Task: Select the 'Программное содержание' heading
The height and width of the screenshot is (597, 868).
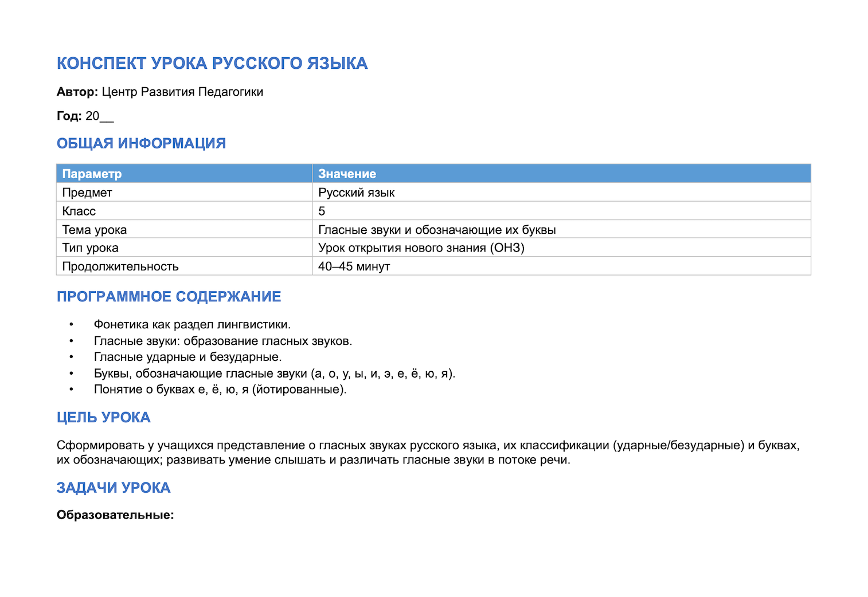Action: coord(169,296)
